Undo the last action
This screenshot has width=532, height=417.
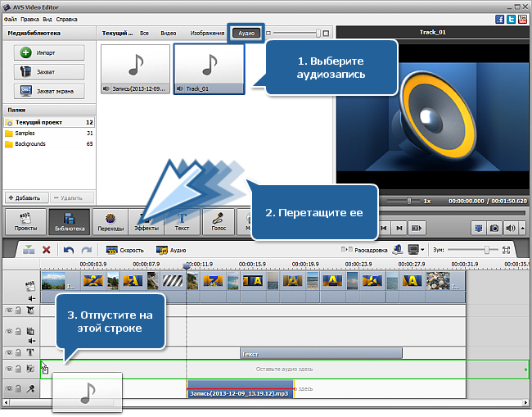(x=69, y=250)
